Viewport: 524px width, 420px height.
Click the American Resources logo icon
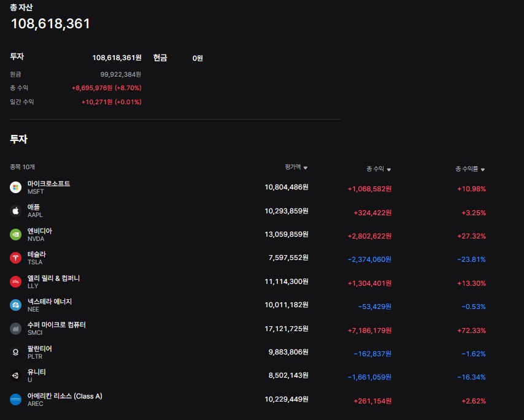(x=15, y=399)
